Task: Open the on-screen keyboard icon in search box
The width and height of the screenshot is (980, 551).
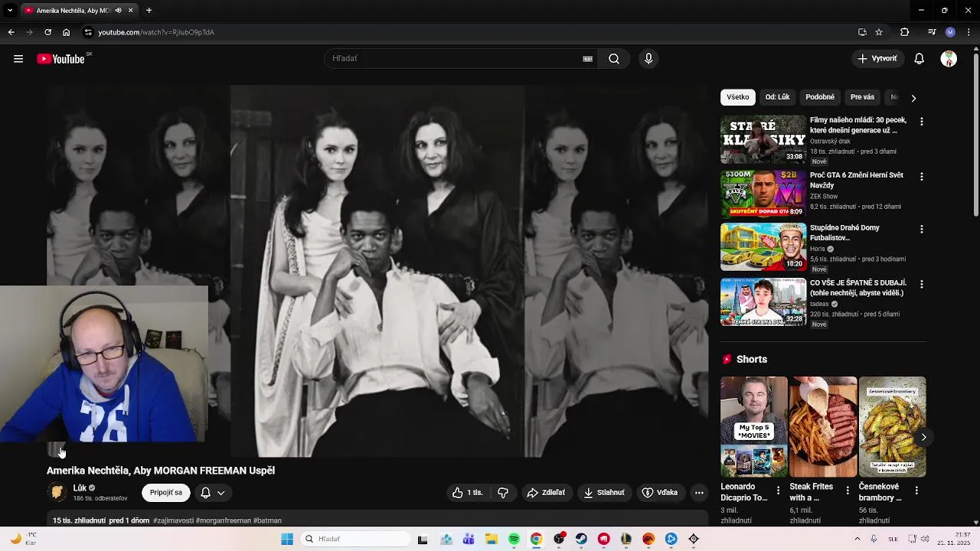Action: pos(588,59)
